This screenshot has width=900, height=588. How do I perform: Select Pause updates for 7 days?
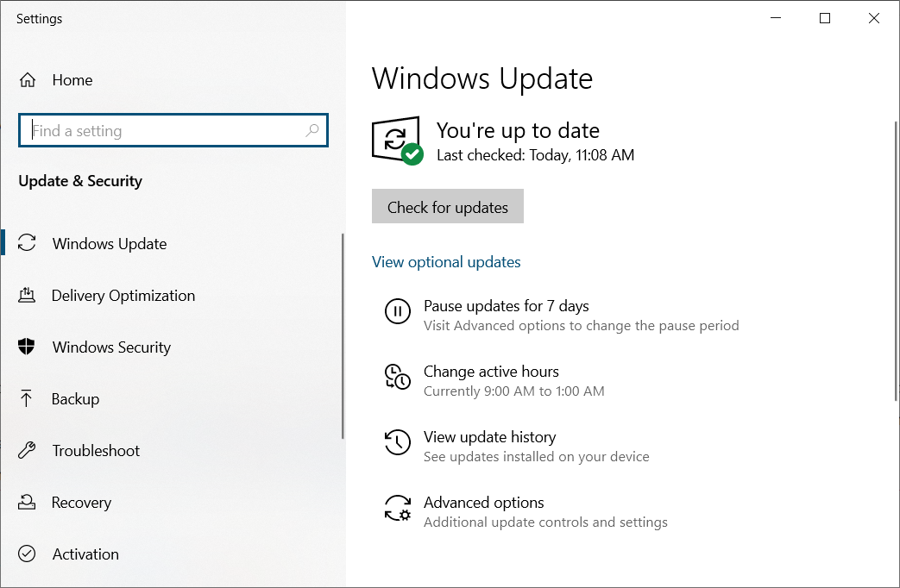[506, 306]
